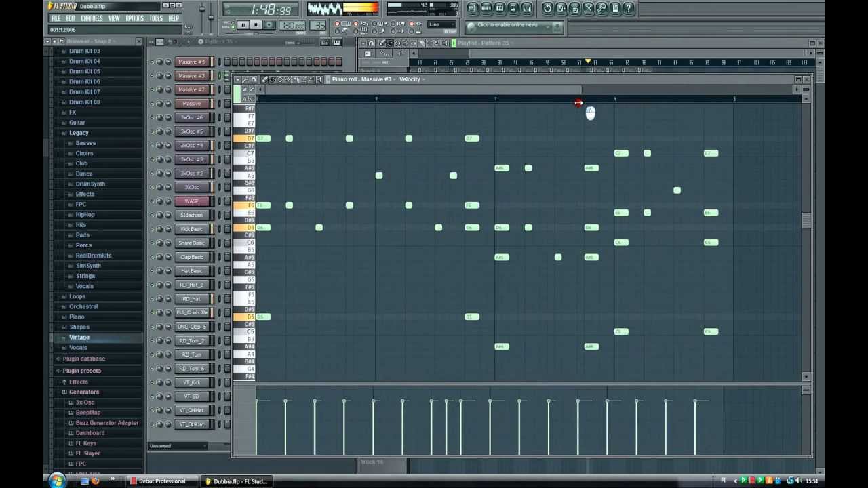The image size is (868, 488).
Task: Open the Velocity event property dropdown
Action: click(x=412, y=79)
